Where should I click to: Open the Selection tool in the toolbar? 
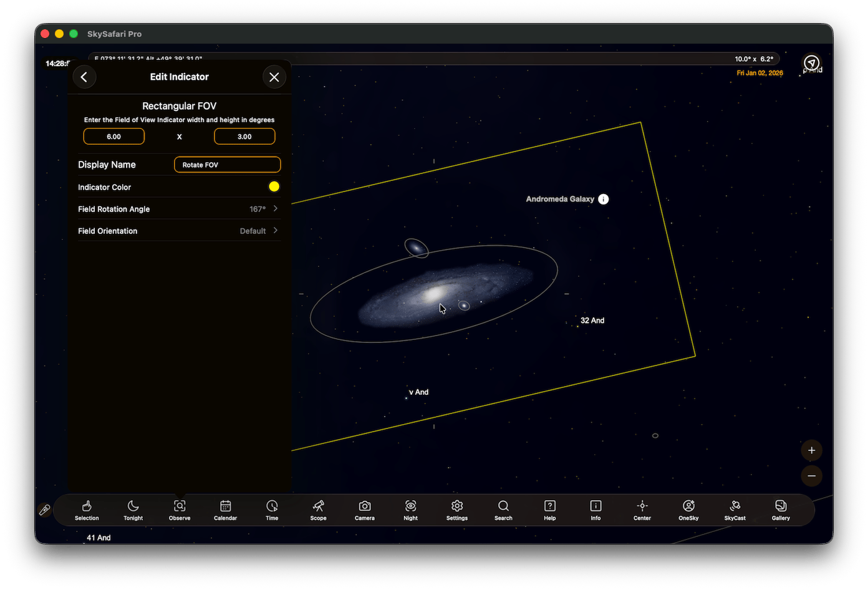[87, 510]
